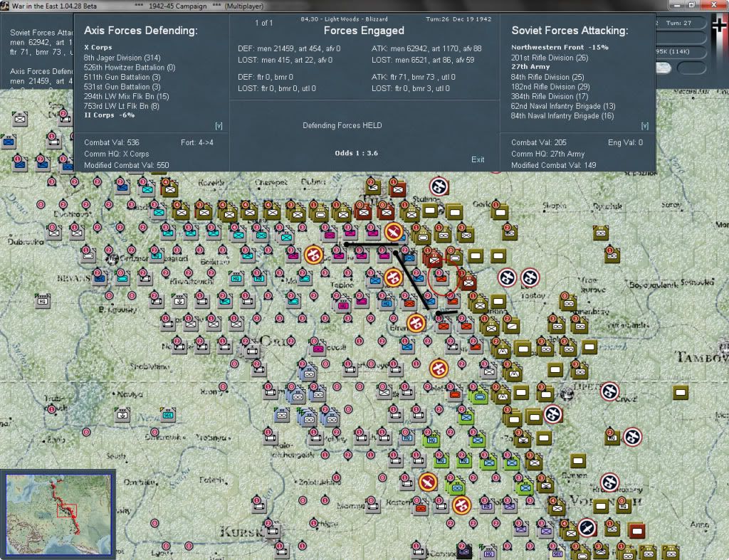
Task: Select 8th Jager Division (314) in defenders
Action: click(122, 58)
